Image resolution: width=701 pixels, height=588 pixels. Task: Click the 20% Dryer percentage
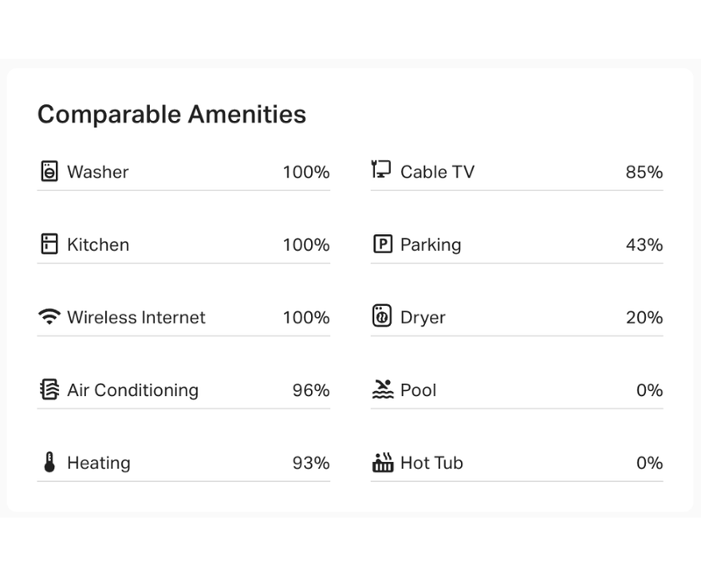click(644, 317)
